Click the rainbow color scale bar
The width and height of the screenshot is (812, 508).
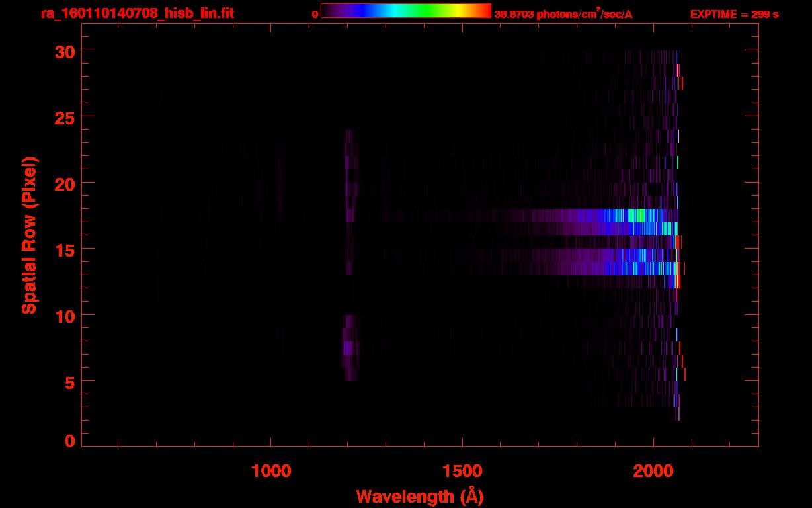click(406, 11)
